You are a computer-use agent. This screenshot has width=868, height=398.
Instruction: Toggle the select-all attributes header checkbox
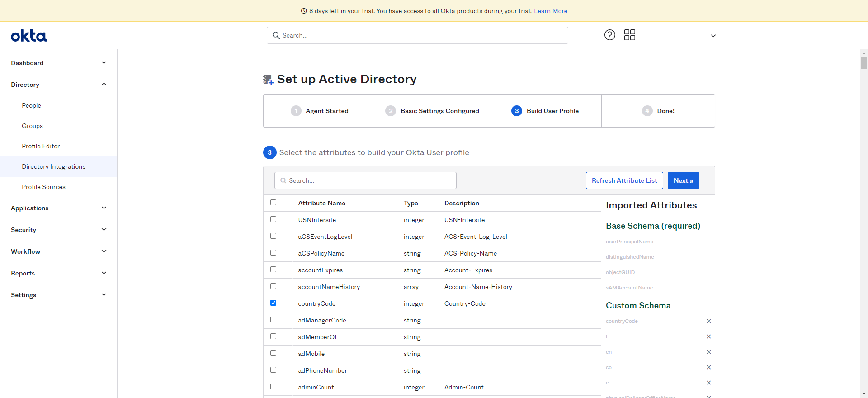coord(273,203)
